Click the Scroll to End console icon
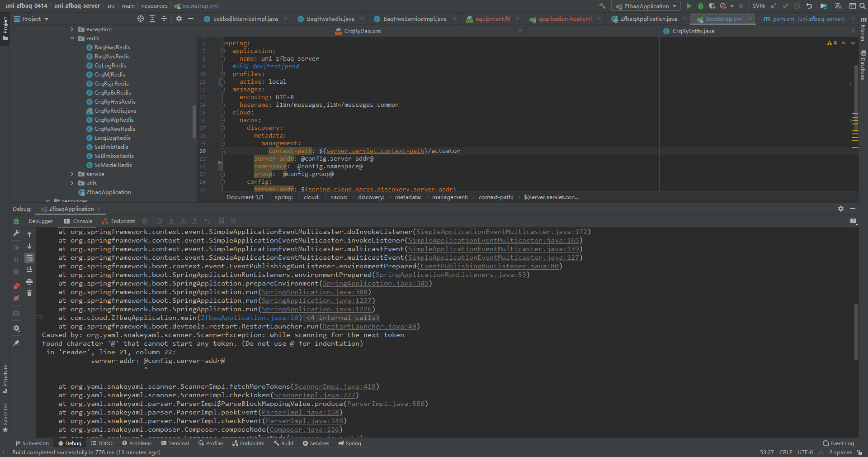Image resolution: width=868 pixels, height=457 pixels. (x=29, y=270)
